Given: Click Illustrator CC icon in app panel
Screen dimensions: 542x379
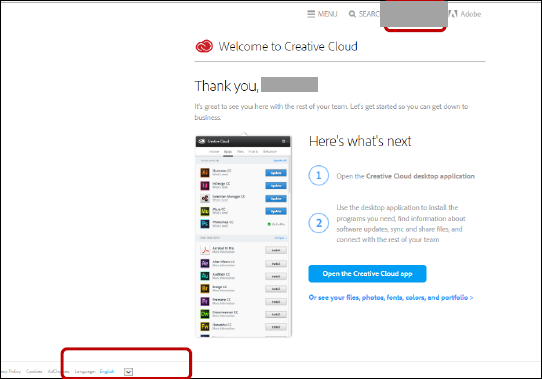Looking at the screenshot, I should [x=205, y=172].
